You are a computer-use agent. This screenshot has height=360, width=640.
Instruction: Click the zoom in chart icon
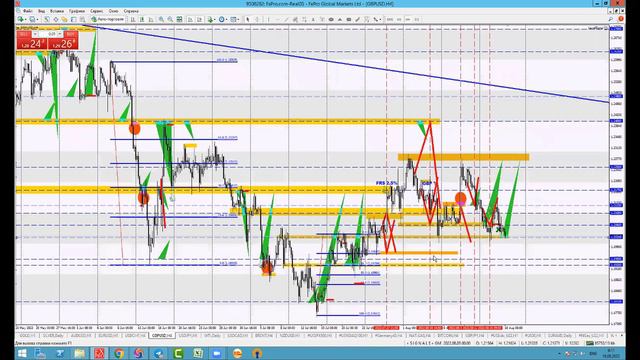coord(161,19)
